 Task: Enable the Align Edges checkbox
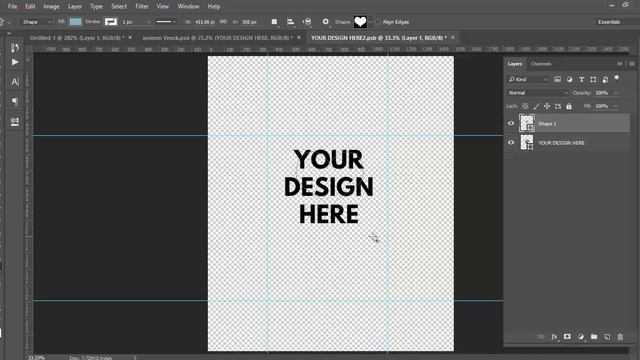click(x=378, y=22)
